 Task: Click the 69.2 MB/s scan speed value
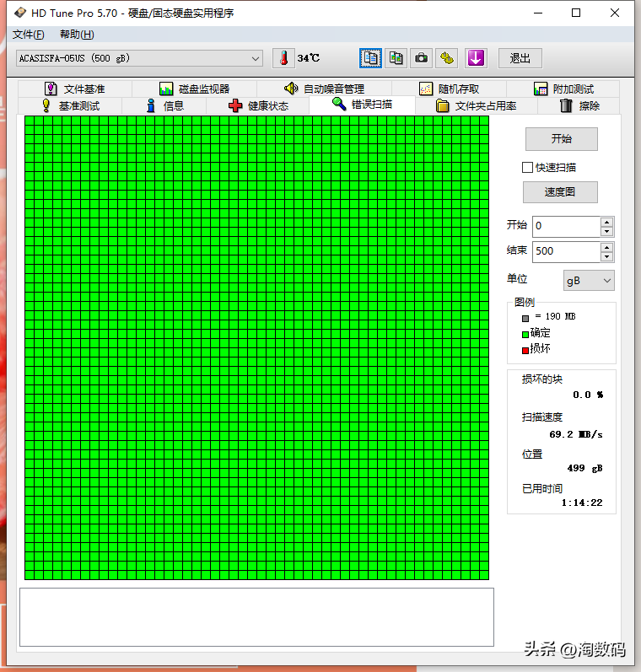point(576,434)
